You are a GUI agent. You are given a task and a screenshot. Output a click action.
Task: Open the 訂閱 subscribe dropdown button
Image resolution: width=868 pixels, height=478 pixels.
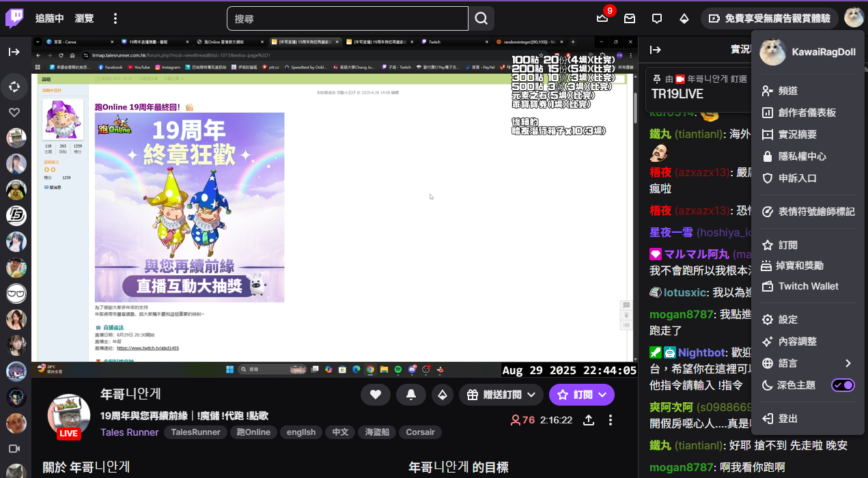click(581, 395)
